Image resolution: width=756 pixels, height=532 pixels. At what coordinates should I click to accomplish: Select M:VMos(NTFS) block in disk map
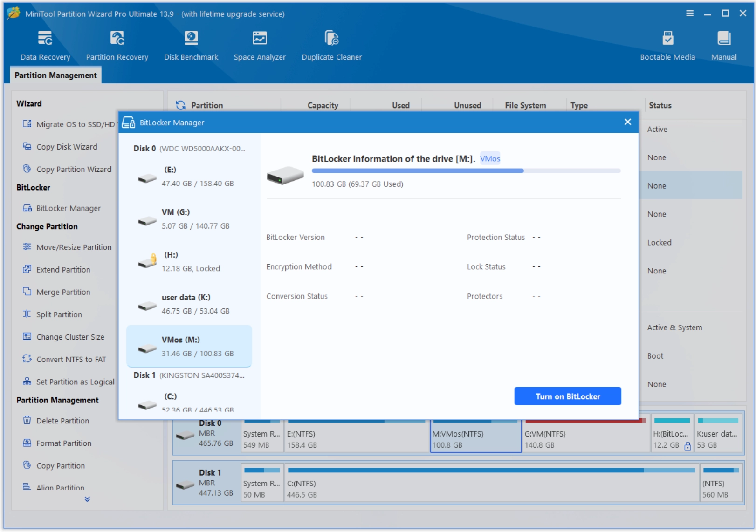tap(475, 435)
